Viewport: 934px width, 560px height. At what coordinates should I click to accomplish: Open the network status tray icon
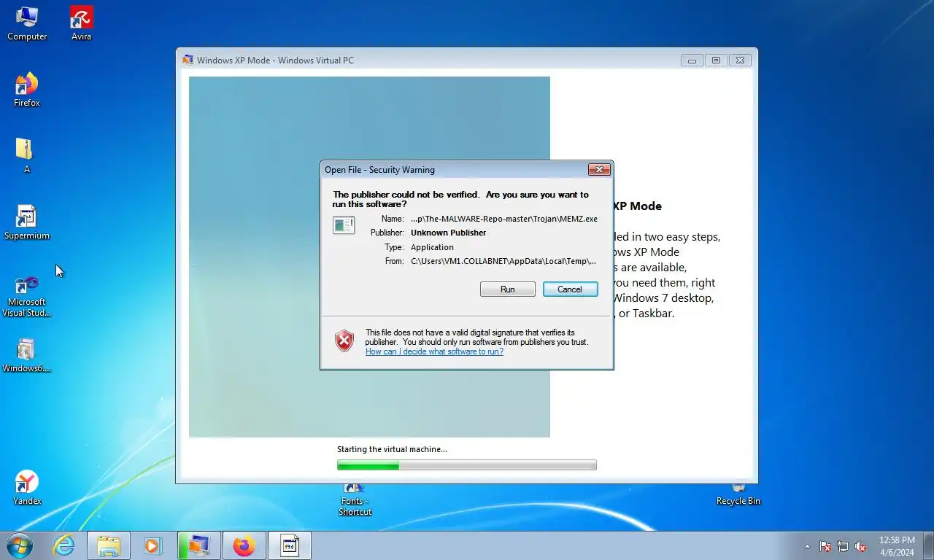pos(843,546)
